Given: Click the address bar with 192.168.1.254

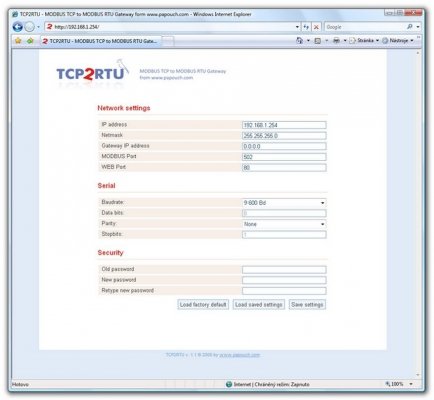Looking at the screenshot, I should 170,27.
